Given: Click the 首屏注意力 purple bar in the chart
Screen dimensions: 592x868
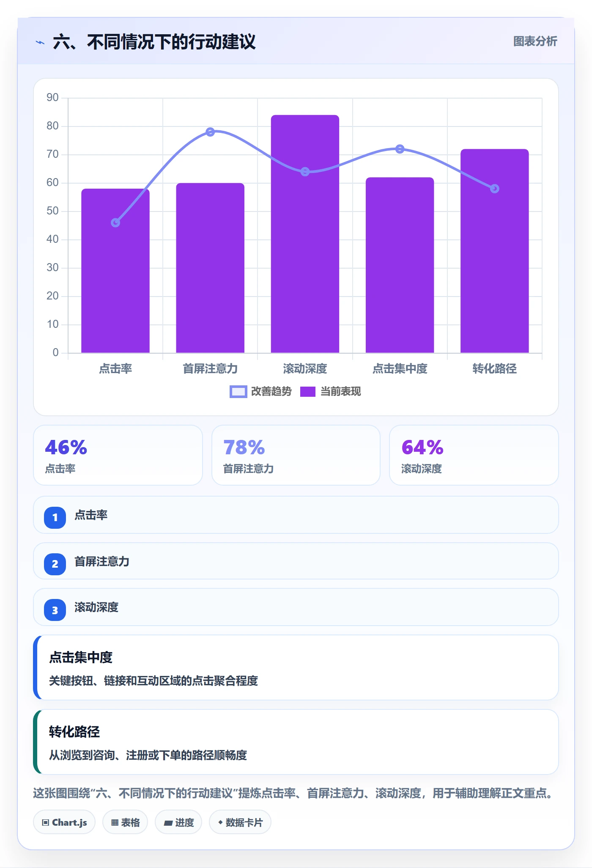Looking at the screenshot, I should pyautogui.click(x=210, y=268).
